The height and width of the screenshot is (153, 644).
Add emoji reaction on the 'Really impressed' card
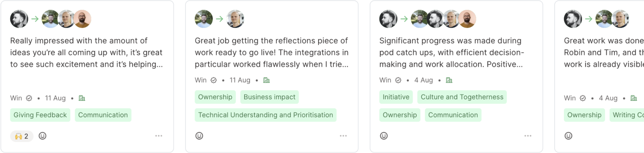[42, 136]
